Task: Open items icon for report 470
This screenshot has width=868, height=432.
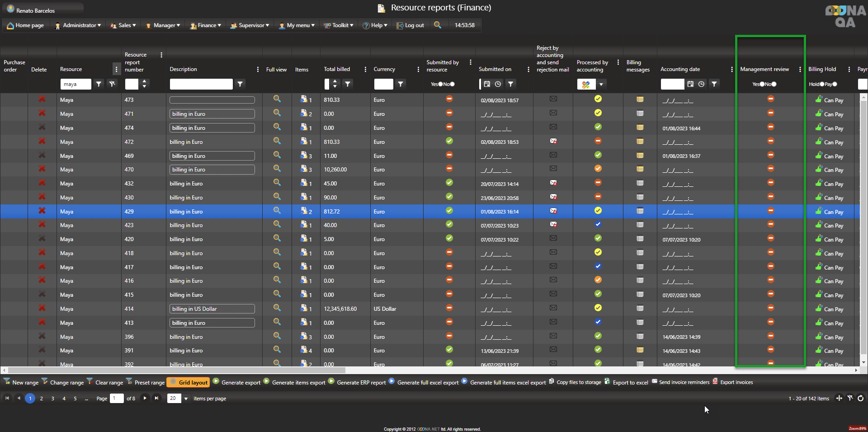Action: (x=304, y=169)
